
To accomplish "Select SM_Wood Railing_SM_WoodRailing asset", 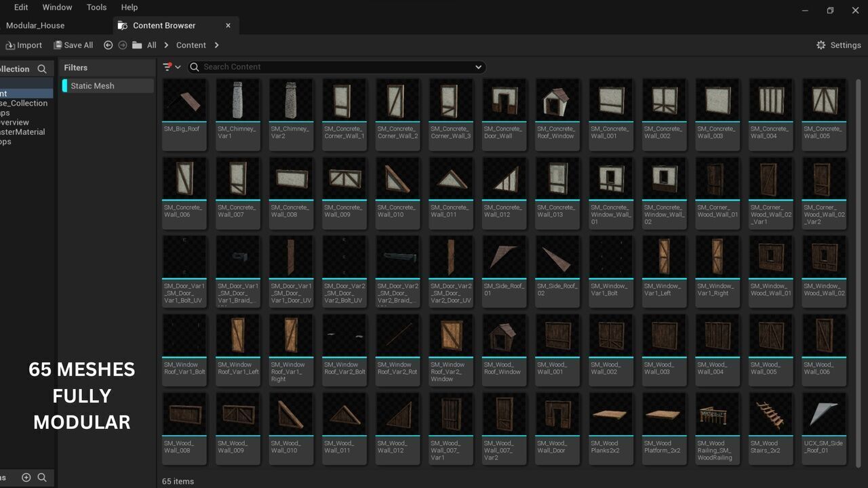I will coord(718,429).
